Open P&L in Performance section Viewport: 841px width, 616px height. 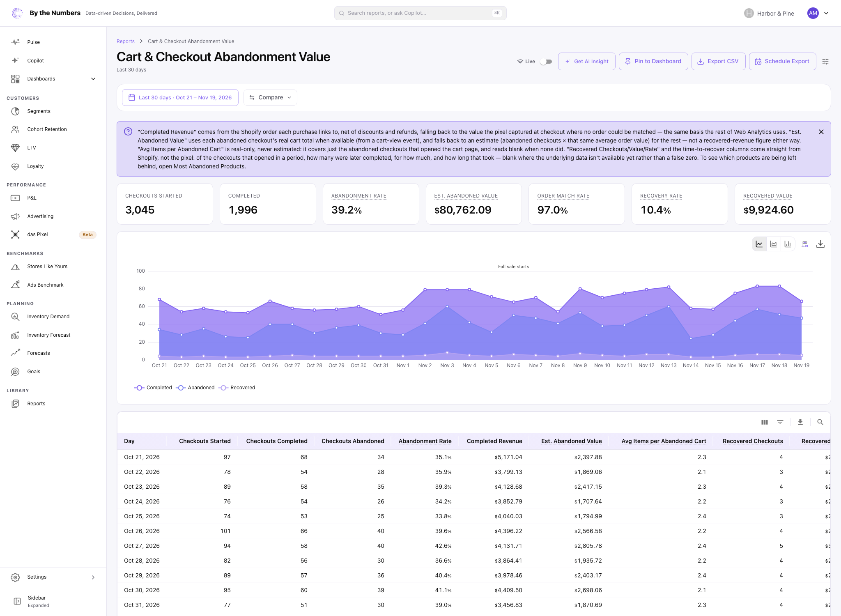(53, 198)
